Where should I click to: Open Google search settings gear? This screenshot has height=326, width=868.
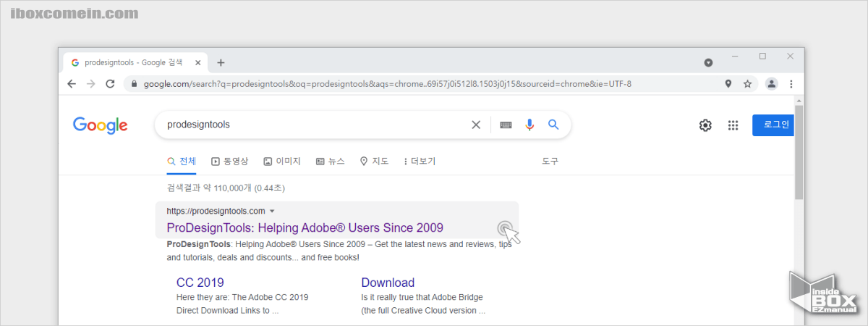(x=705, y=125)
